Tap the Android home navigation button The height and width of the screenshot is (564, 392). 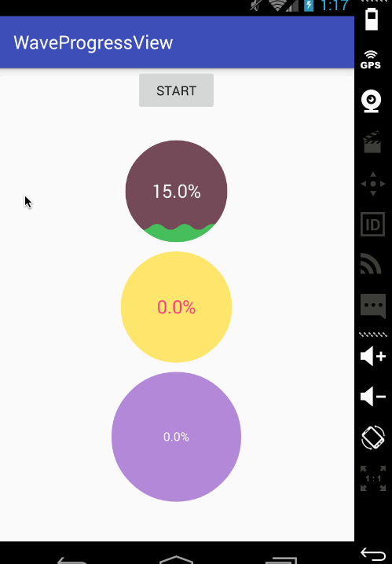point(176,560)
